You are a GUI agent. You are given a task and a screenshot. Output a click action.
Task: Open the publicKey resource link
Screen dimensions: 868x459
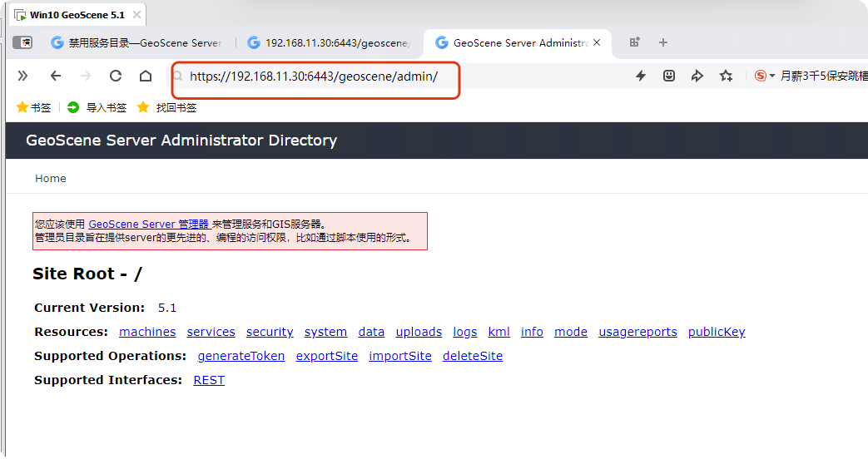point(717,332)
